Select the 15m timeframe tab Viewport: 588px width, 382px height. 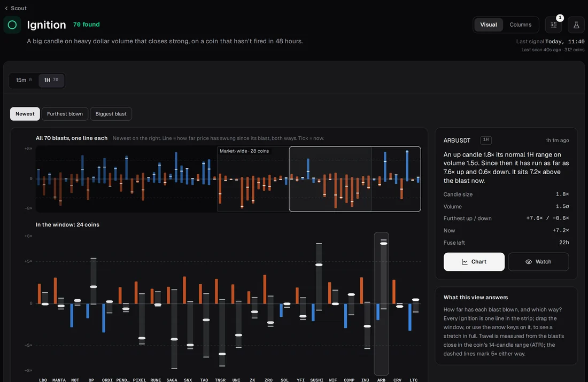pyautogui.click(x=24, y=80)
